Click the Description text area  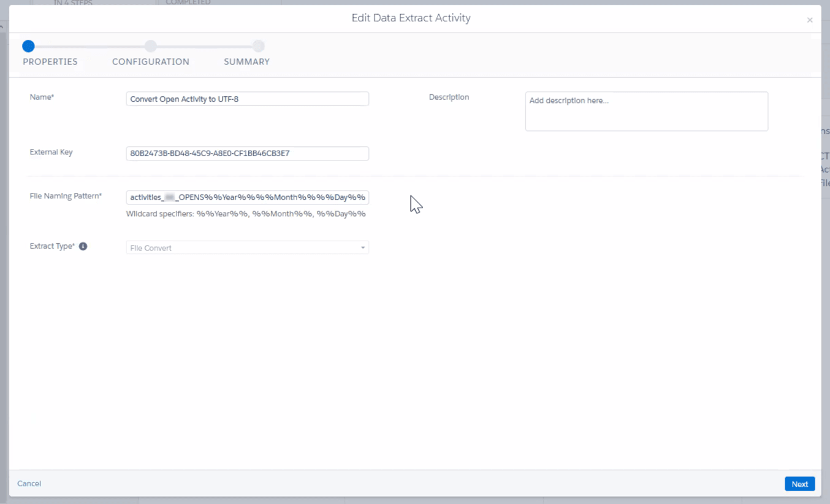tap(646, 111)
